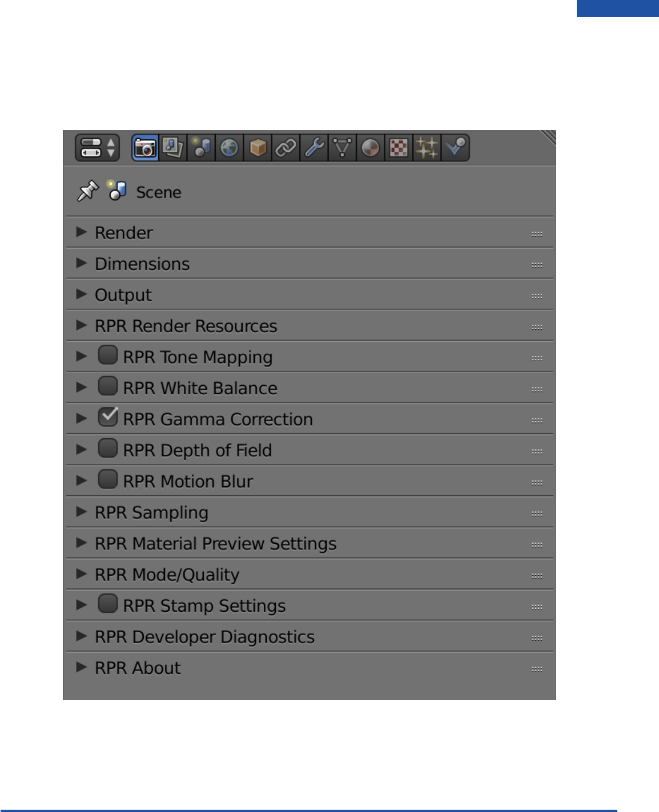Click the RPR Sampling panel drag grip
659x812 pixels.
(x=537, y=514)
